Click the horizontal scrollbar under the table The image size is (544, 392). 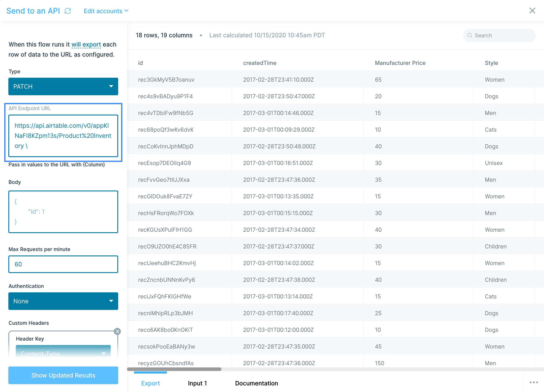(174, 369)
